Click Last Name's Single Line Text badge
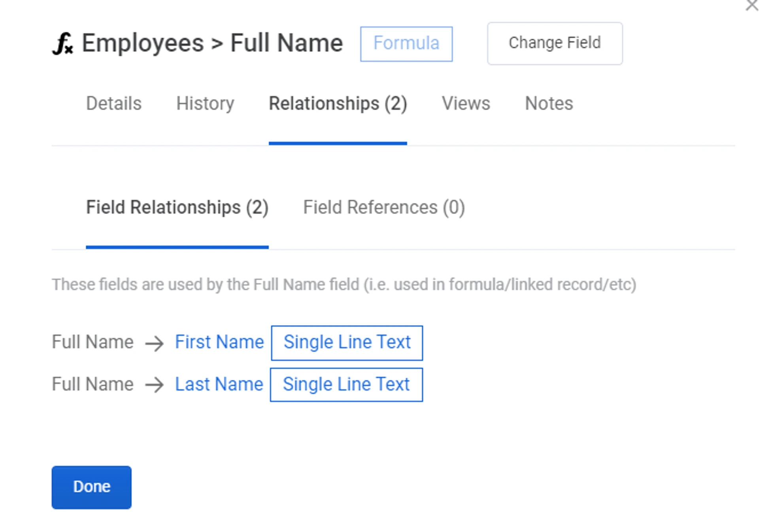 click(x=346, y=385)
